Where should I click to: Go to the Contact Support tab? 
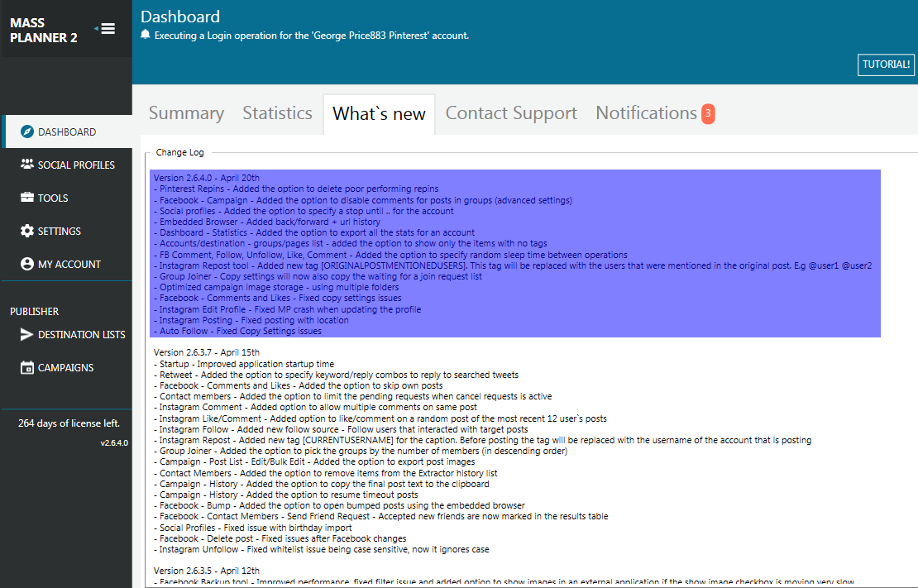(511, 113)
